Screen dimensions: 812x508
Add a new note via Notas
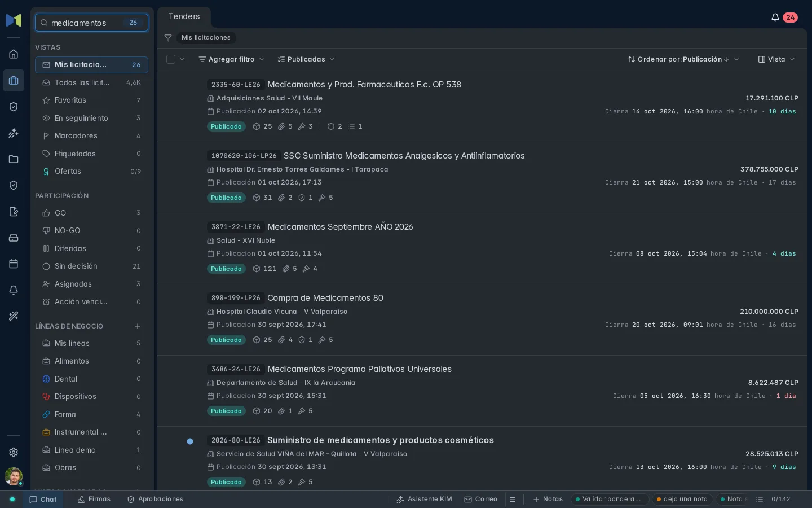pyautogui.click(x=548, y=500)
